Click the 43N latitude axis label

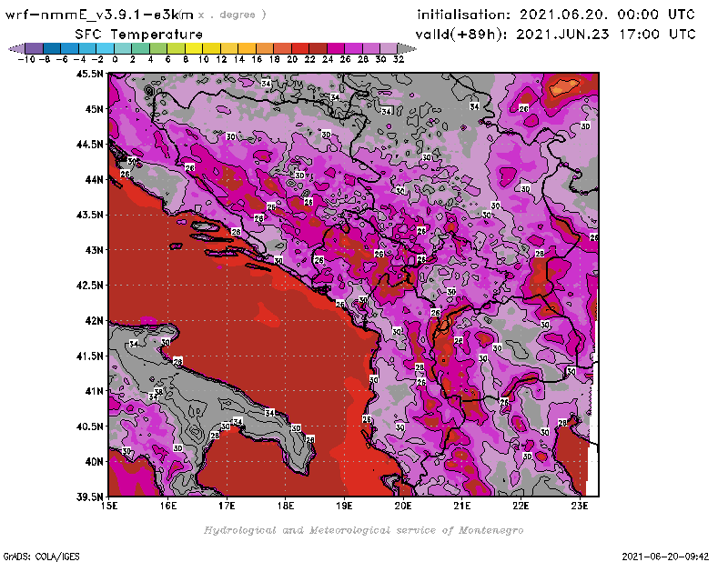click(95, 250)
